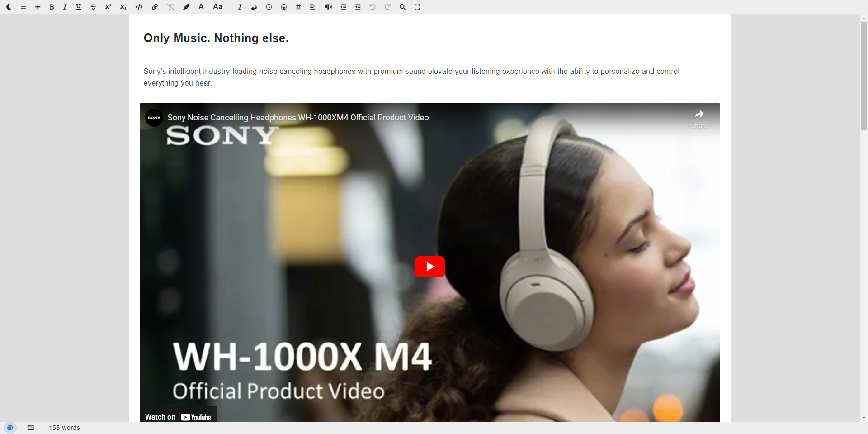The width and height of the screenshot is (868, 434).
Task: Enter fullscreen mode
Action: [x=417, y=7]
